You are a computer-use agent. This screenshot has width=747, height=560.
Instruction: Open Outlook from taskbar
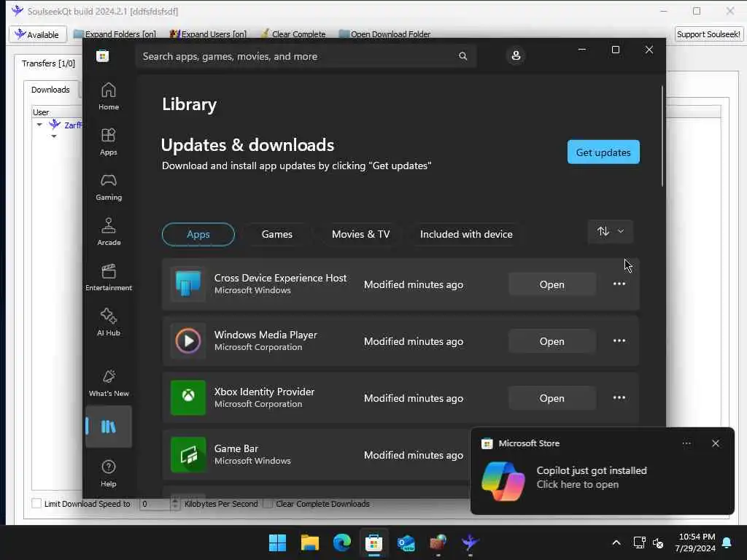point(406,542)
